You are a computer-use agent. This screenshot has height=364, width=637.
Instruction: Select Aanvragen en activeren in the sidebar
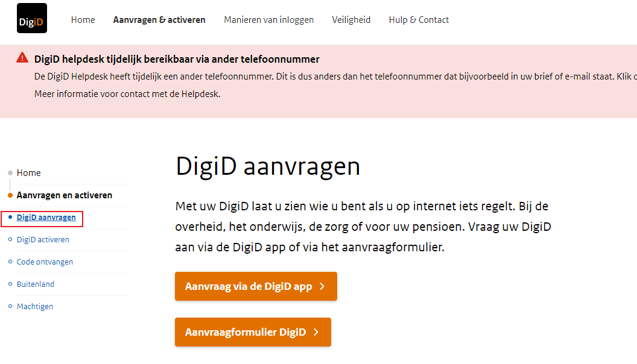point(65,195)
